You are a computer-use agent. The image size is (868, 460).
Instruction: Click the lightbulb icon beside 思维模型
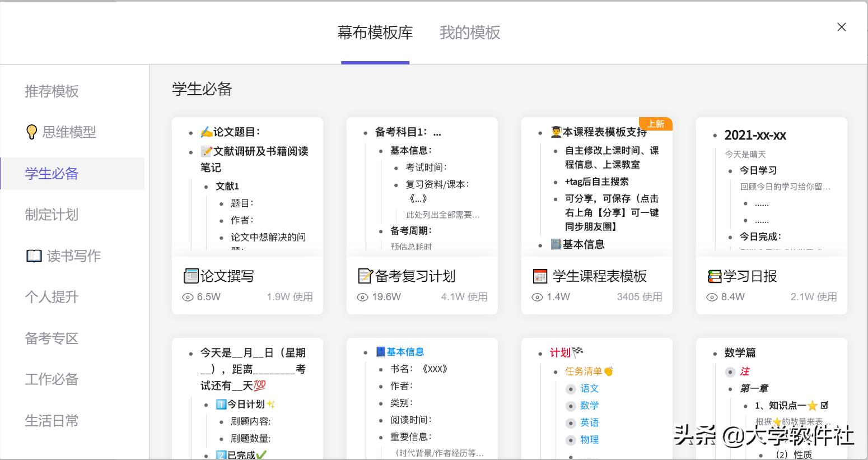point(32,132)
